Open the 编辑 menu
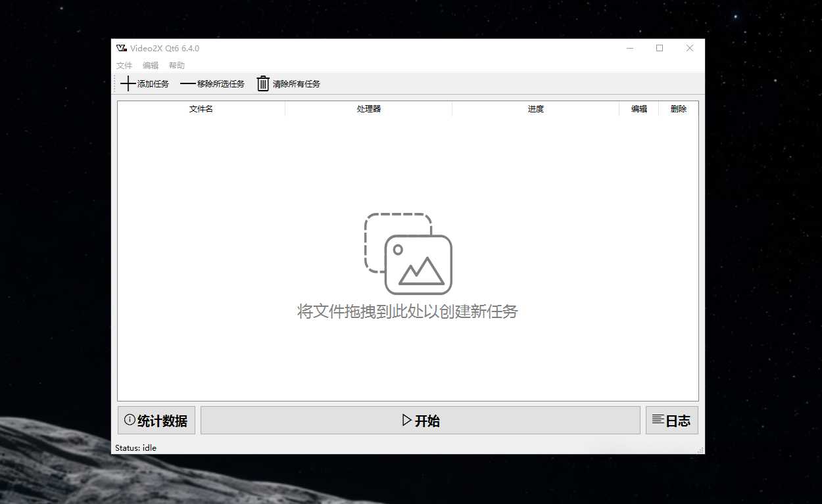The width and height of the screenshot is (822, 504). (x=151, y=66)
